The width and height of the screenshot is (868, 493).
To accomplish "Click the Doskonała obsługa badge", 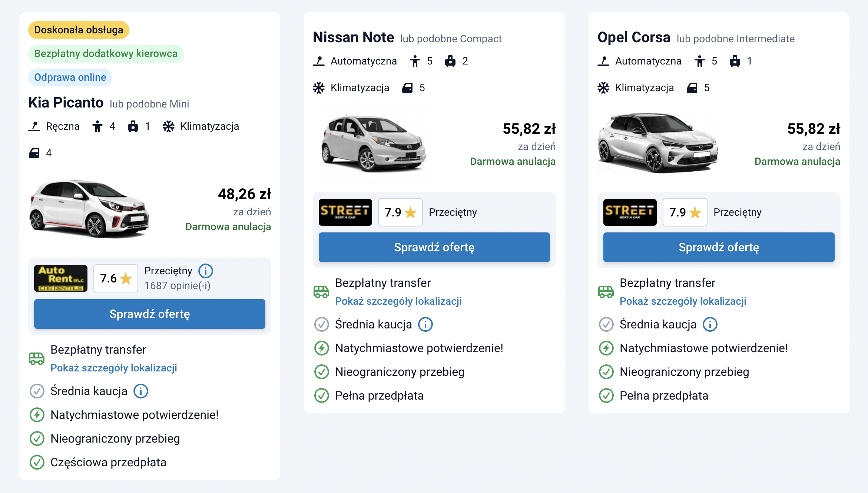I will pos(79,30).
